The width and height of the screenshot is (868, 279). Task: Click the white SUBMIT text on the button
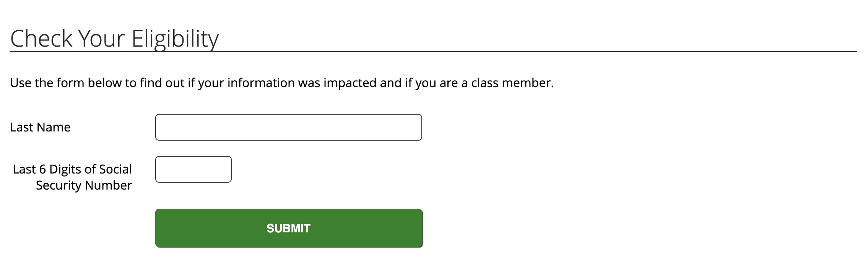tap(288, 228)
